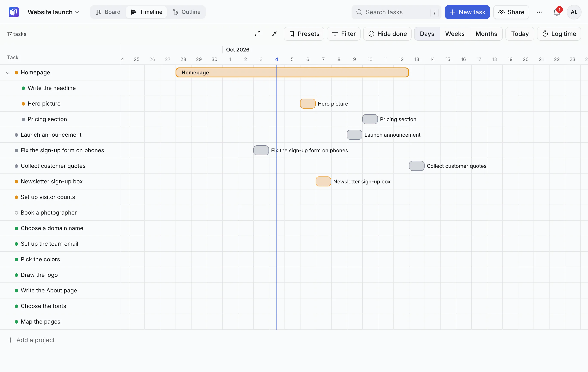Open the notifications bell
This screenshot has width=588, height=372.
click(x=556, y=12)
